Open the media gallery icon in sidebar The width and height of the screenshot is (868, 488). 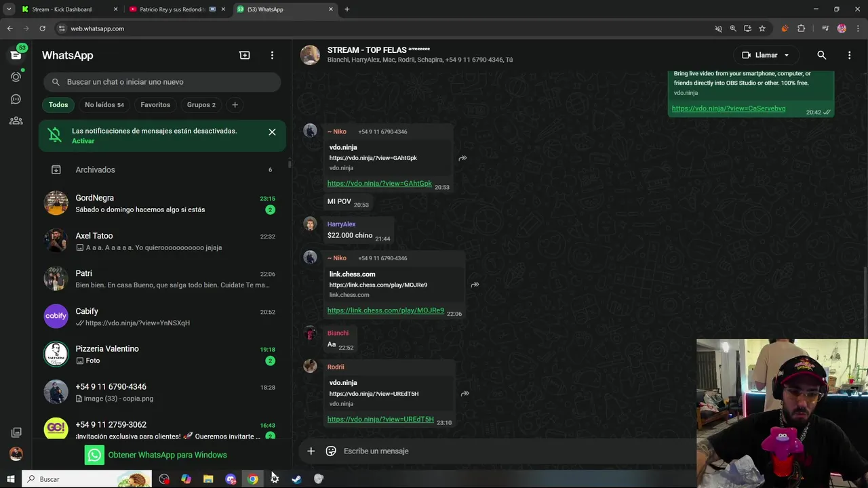(16, 432)
